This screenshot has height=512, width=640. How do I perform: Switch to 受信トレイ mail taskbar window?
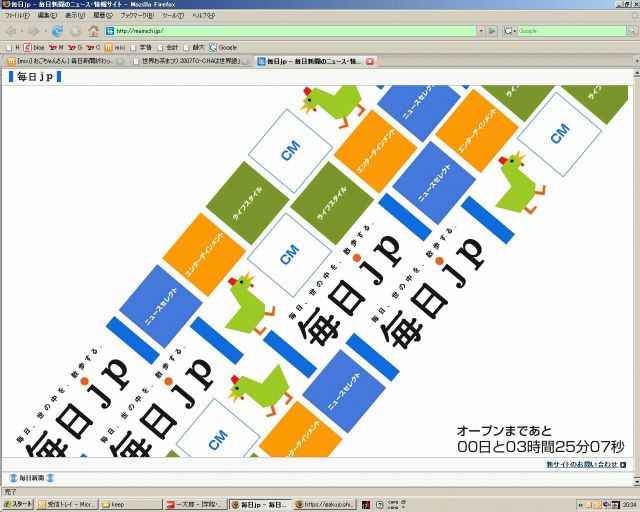coord(67,504)
